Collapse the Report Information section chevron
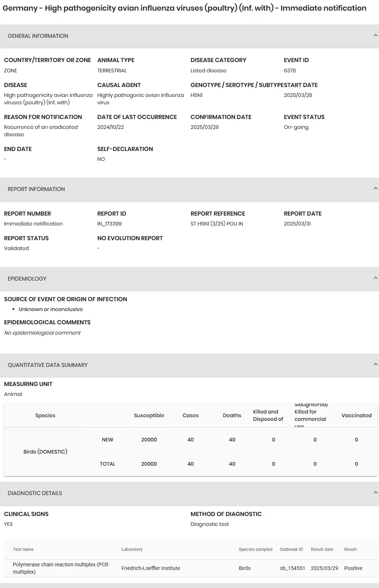 tap(375, 189)
